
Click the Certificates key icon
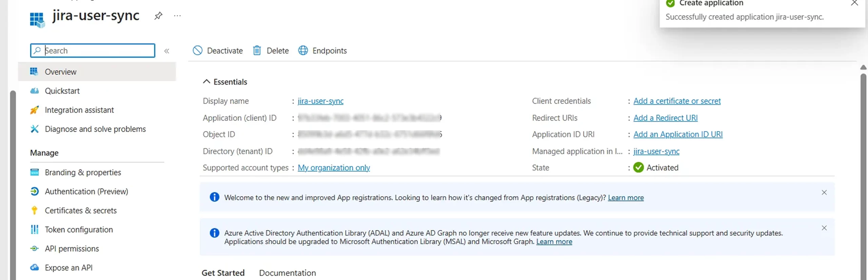(x=34, y=210)
